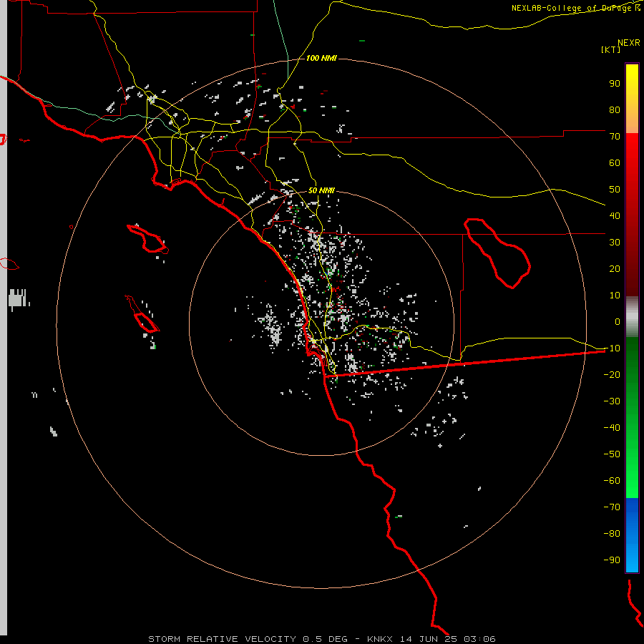Click the 20 knot scale label
Screen dimensions: 644x644
point(615,269)
